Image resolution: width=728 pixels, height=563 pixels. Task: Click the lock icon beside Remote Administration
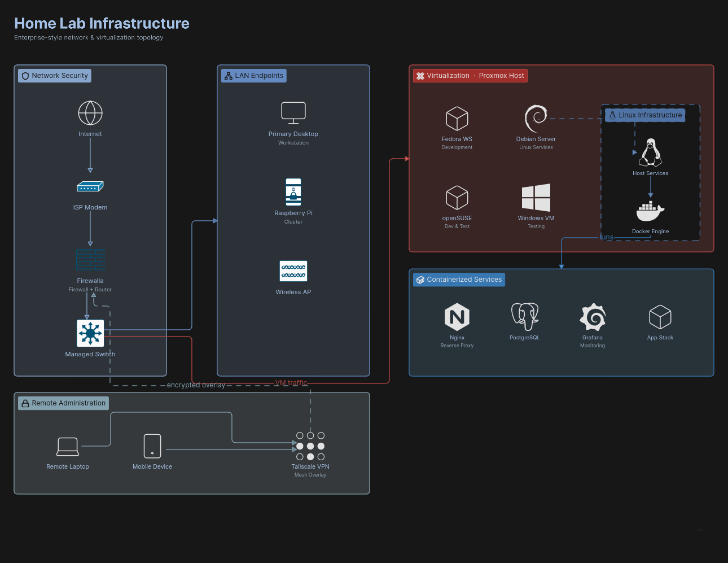point(25,404)
